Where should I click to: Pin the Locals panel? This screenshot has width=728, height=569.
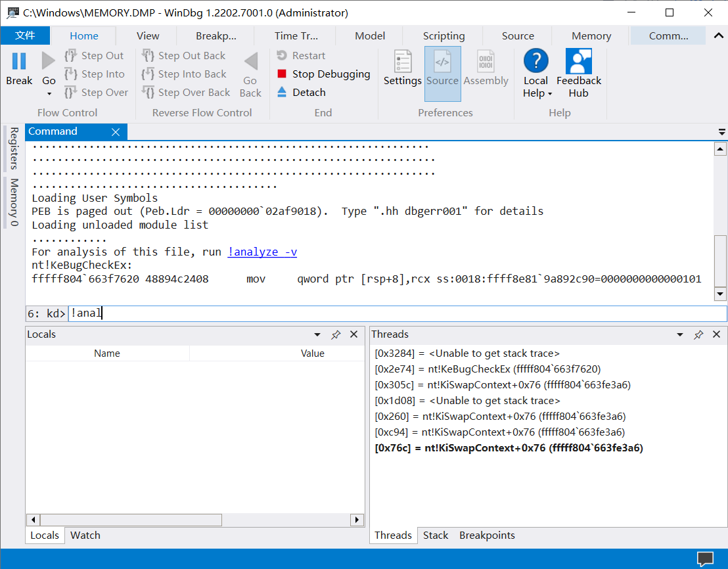click(x=336, y=334)
